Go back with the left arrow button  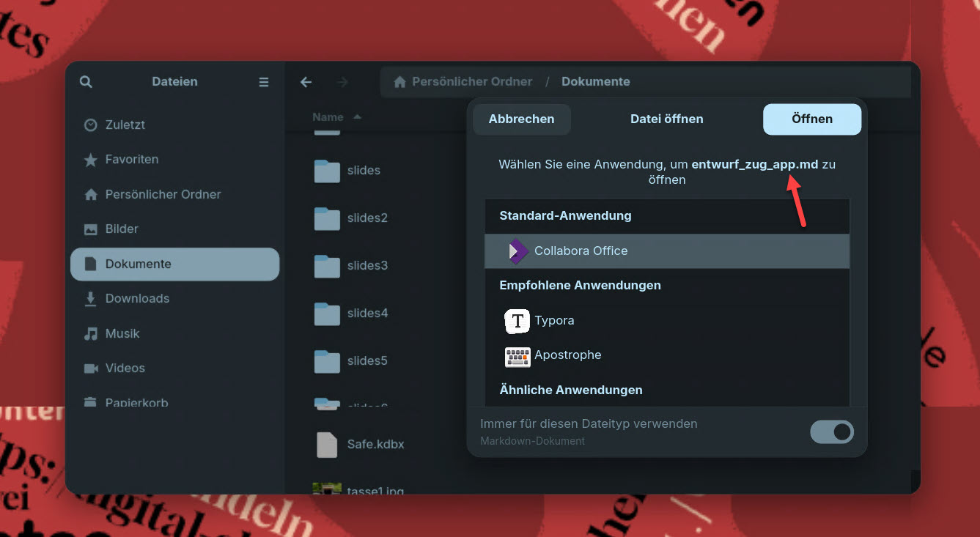[x=306, y=82]
